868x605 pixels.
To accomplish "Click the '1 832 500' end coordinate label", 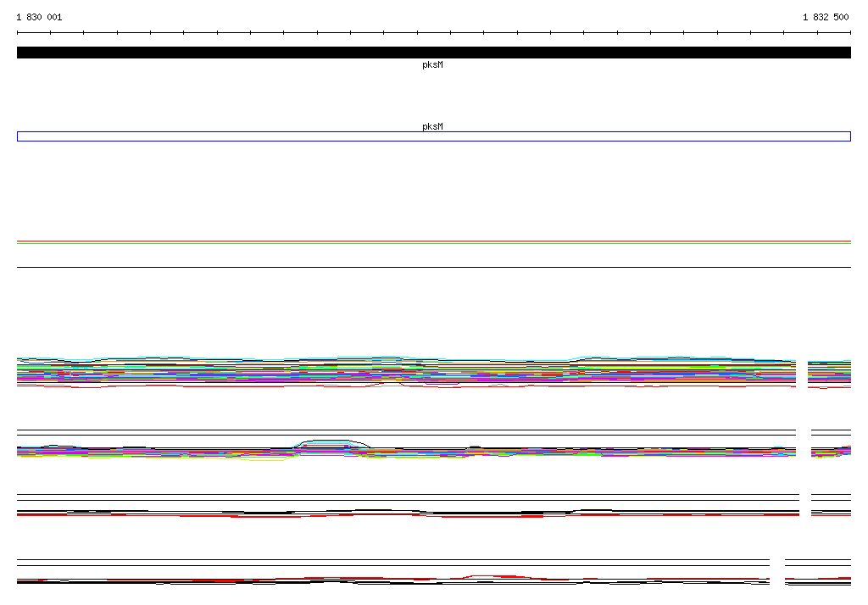I will 826,17.
